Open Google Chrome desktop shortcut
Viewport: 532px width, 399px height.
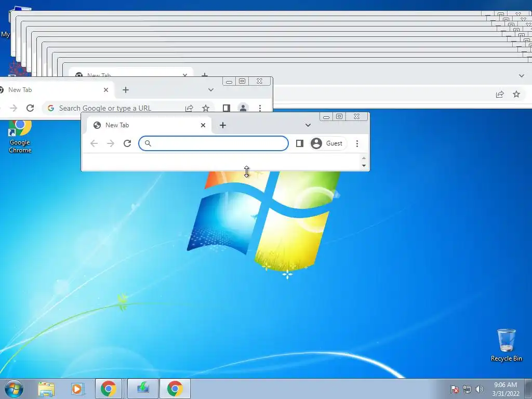tap(20, 137)
